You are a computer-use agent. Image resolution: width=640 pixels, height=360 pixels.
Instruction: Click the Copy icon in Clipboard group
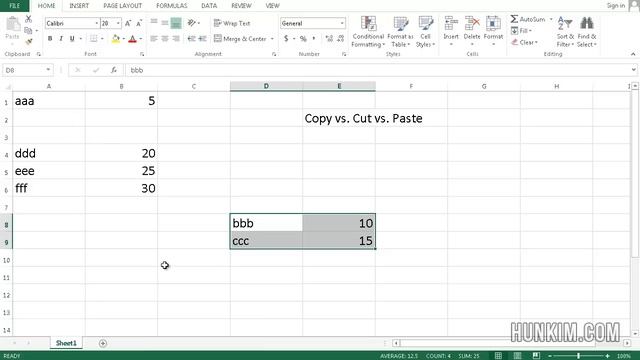(28, 31)
